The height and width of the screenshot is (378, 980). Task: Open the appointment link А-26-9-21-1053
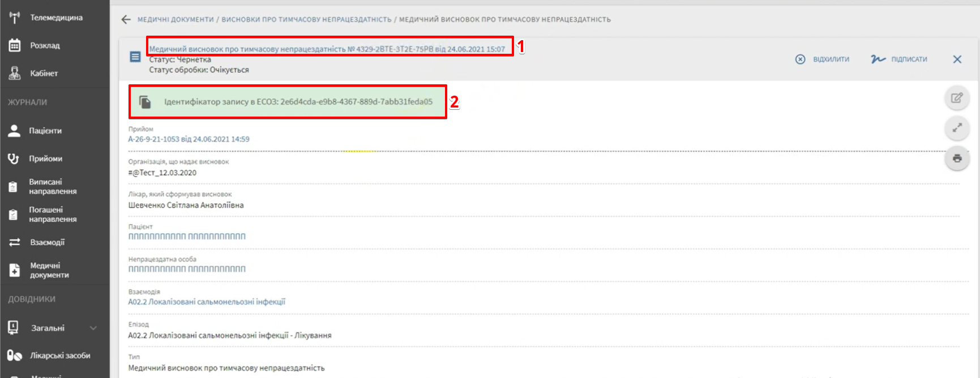(189, 139)
